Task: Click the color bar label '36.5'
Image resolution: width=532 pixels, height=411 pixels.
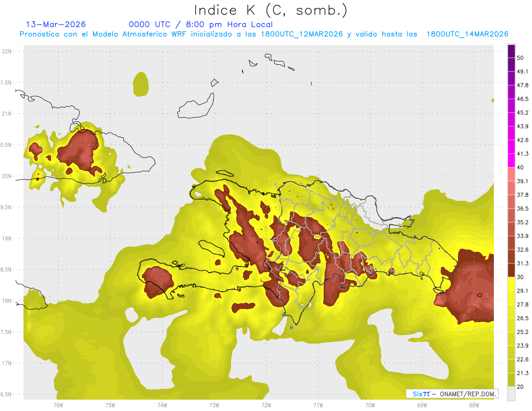Action: click(523, 208)
